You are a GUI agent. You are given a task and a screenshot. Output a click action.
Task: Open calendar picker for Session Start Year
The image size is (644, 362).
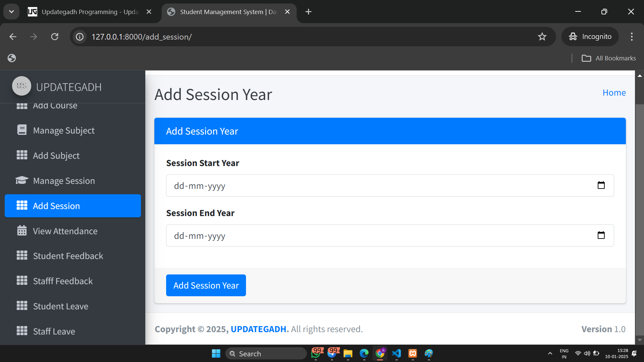pyautogui.click(x=601, y=185)
